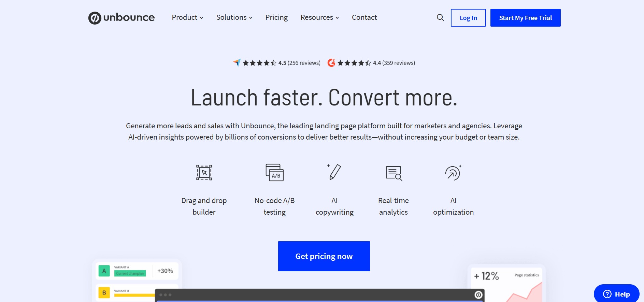This screenshot has height=302, width=644.
Task: Click the No-code A/B testing label
Action: pos(275,206)
